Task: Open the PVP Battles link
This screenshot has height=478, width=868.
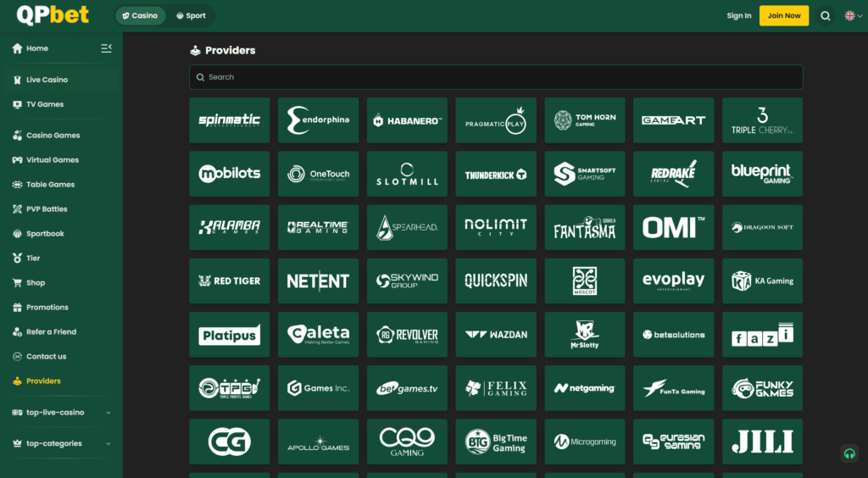Action: click(x=47, y=209)
